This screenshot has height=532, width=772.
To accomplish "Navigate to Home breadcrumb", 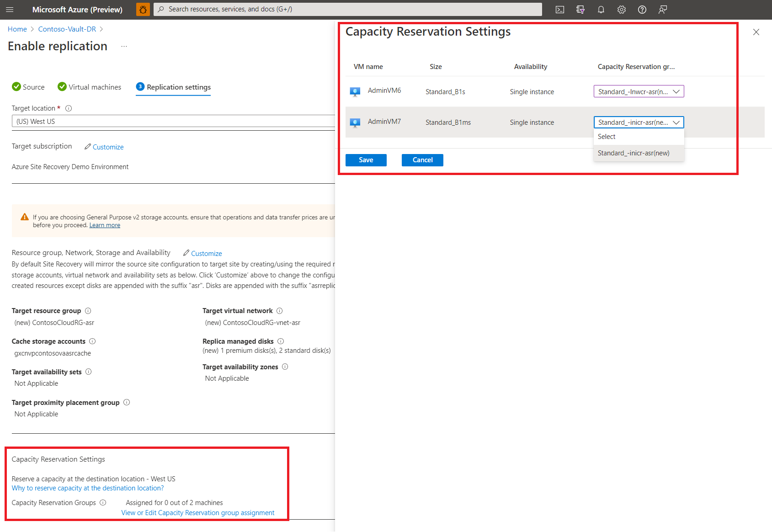I will (17, 29).
